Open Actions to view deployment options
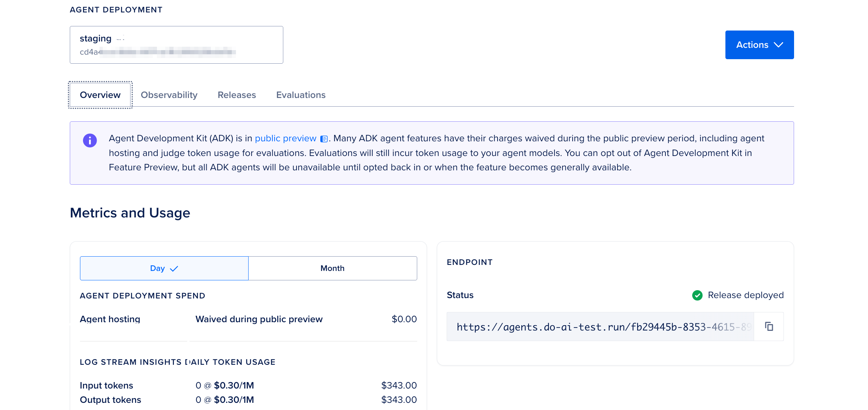 [759, 45]
